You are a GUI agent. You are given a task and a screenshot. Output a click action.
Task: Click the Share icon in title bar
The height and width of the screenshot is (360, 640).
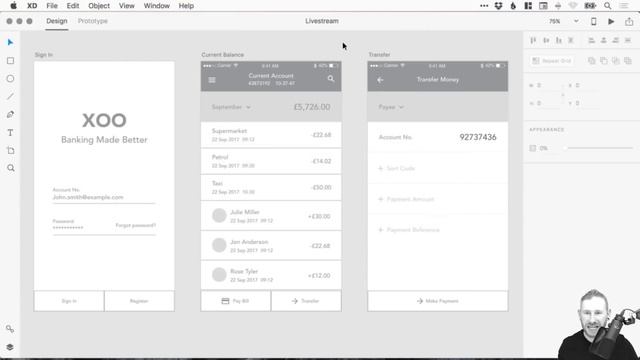(629, 21)
